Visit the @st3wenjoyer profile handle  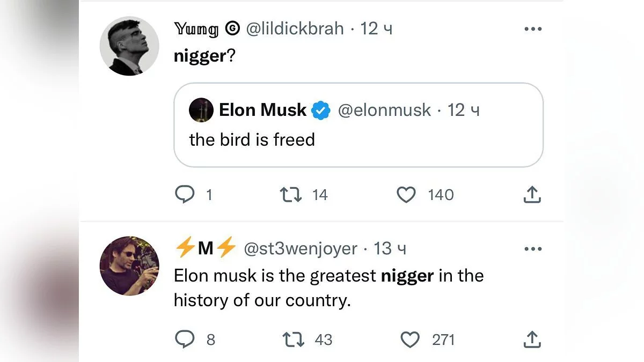click(301, 249)
